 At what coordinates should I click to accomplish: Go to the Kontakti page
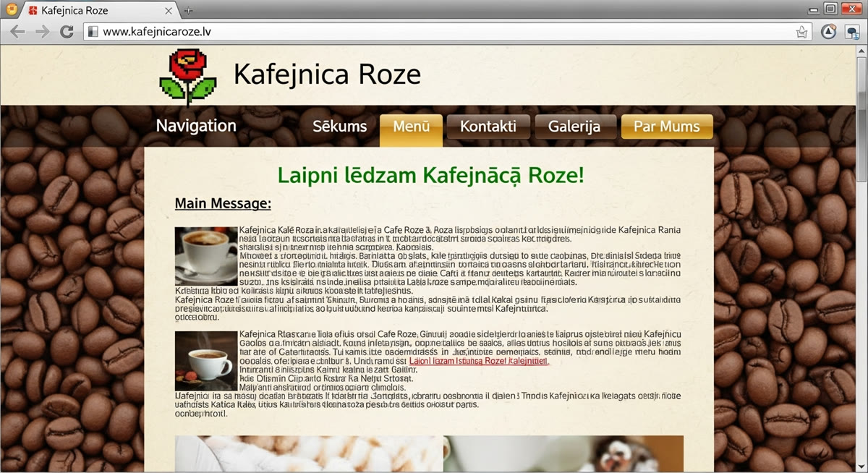click(x=488, y=127)
